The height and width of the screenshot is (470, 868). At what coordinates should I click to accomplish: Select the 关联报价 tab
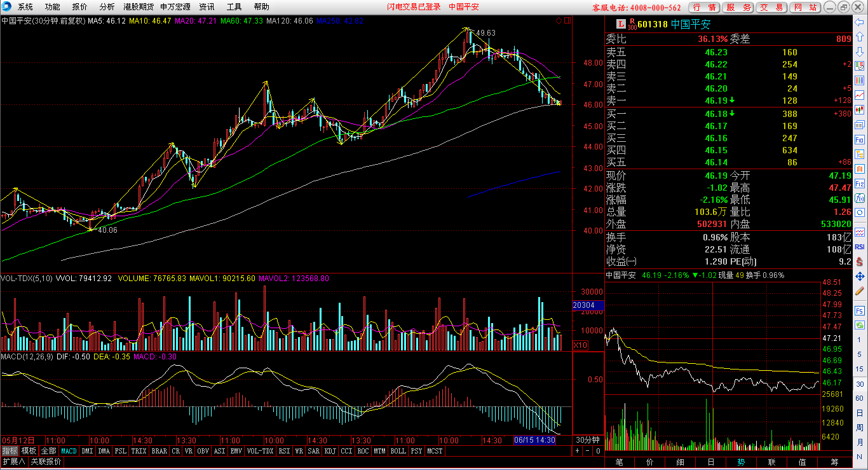click(46, 462)
